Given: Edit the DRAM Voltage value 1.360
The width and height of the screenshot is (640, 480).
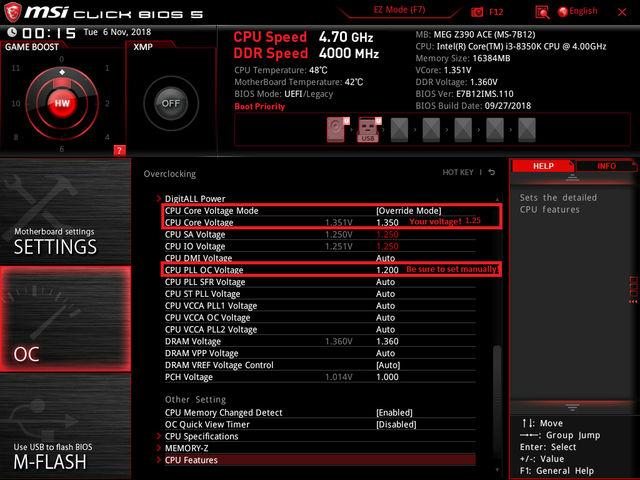Looking at the screenshot, I should [x=387, y=341].
